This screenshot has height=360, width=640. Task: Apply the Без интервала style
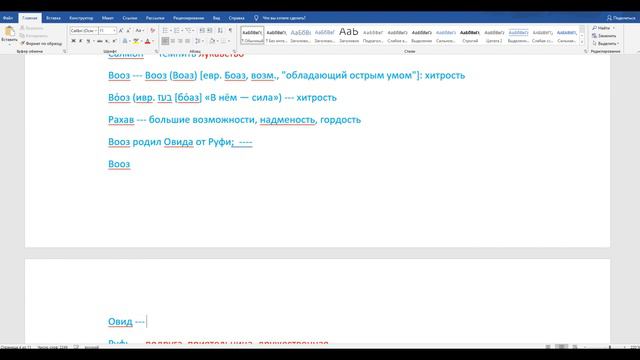[x=276, y=35]
